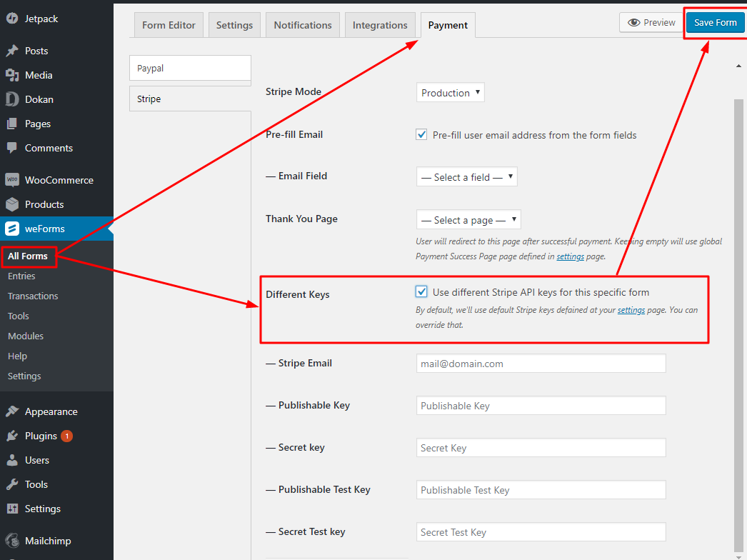Open weForms Settings submenu item
The image size is (747, 560).
coord(24,376)
